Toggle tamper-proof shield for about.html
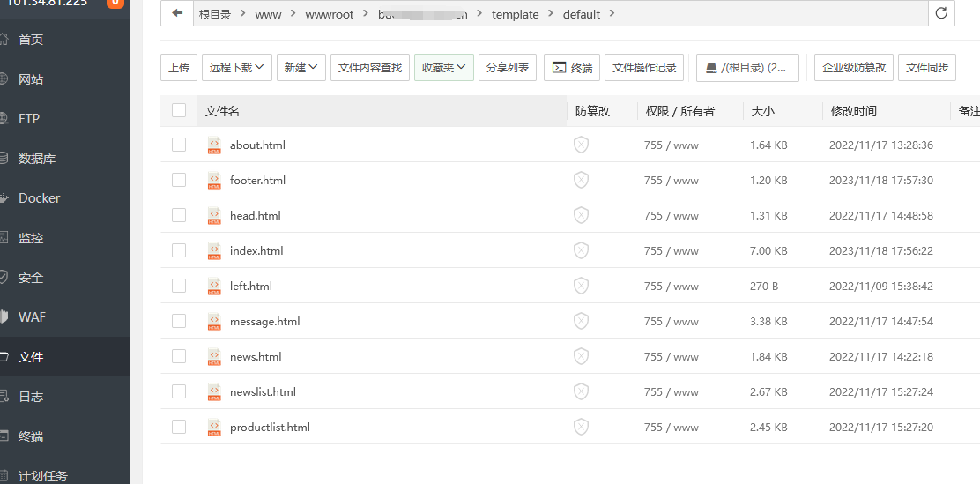Image resolution: width=980 pixels, height=484 pixels. [582, 145]
